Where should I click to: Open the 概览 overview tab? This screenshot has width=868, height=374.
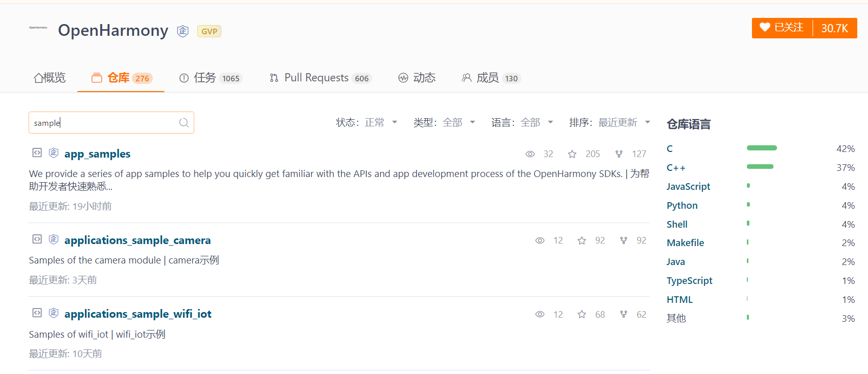(50, 78)
